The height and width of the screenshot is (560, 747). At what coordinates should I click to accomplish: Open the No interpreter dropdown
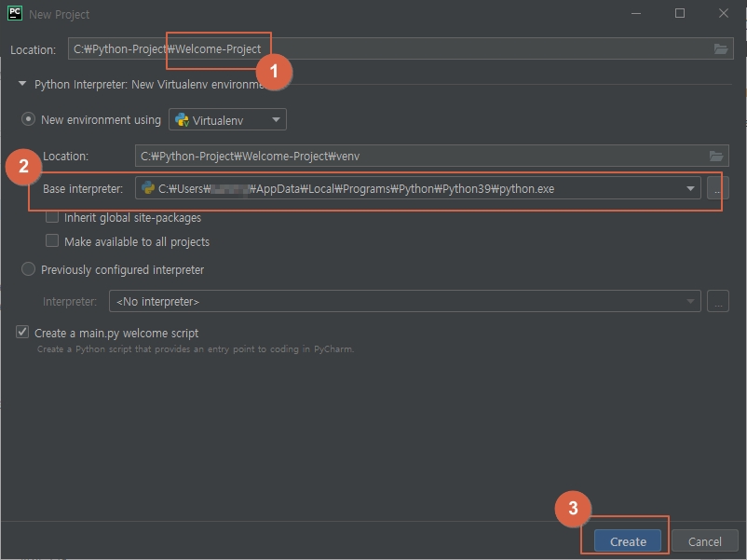coord(404,301)
